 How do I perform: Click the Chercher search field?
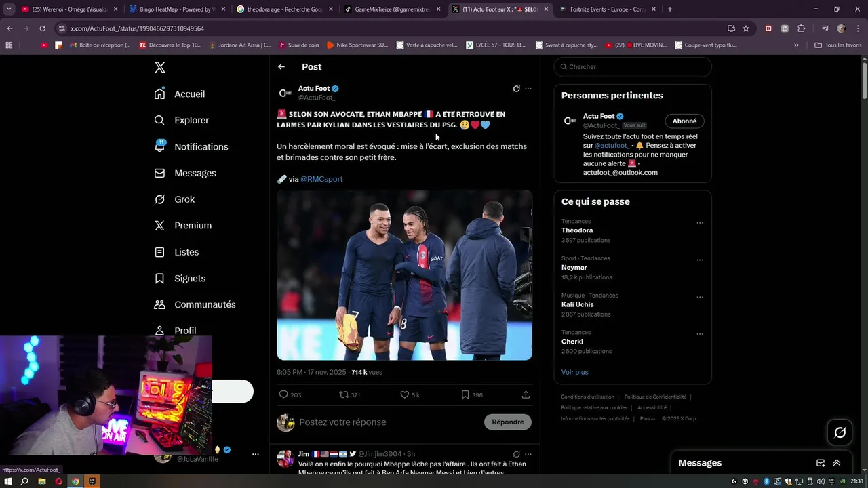coord(633,66)
